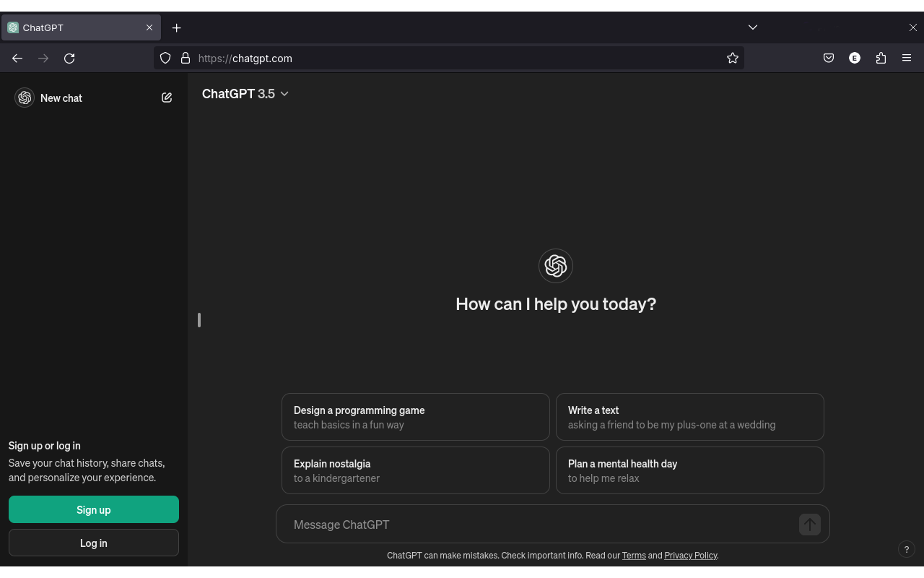Image resolution: width=924 pixels, height=578 pixels.
Task: Choose the Explain nostalgia prompt suggestion
Action: pyautogui.click(x=415, y=470)
